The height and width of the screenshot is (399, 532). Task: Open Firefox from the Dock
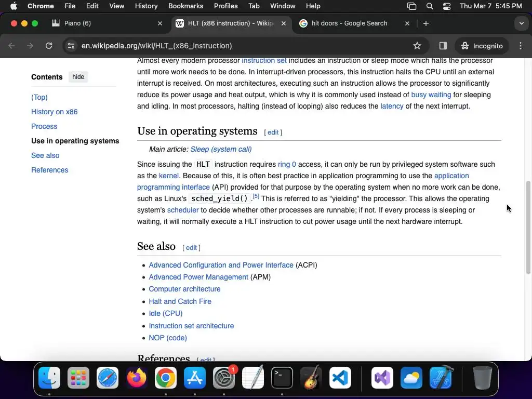pos(137,378)
